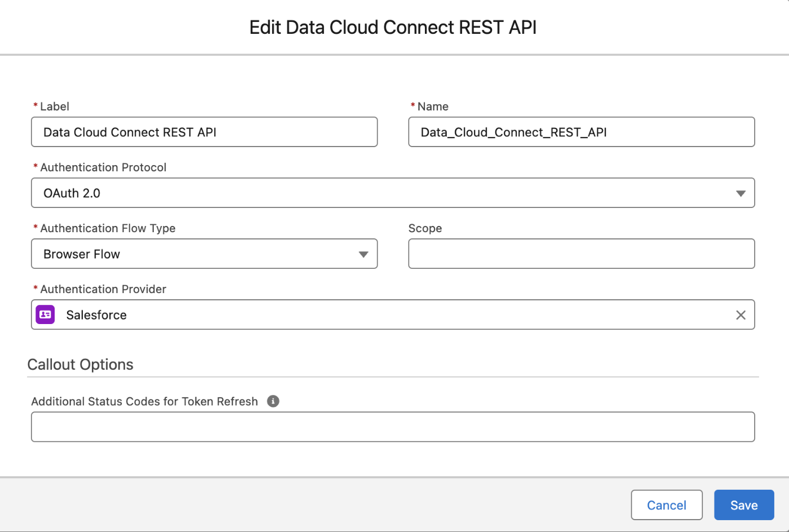Open the Authentication Protocol dropdown

(393, 193)
